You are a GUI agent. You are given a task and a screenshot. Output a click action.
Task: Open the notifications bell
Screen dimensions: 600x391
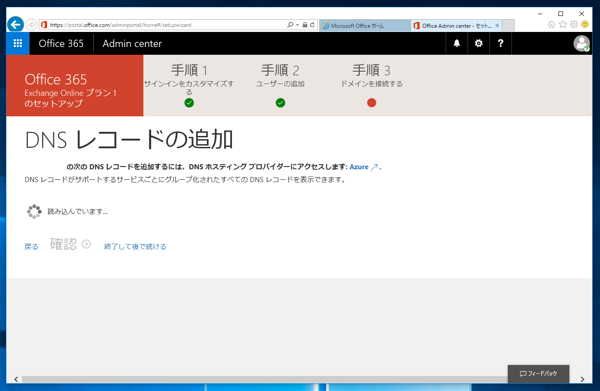point(457,43)
